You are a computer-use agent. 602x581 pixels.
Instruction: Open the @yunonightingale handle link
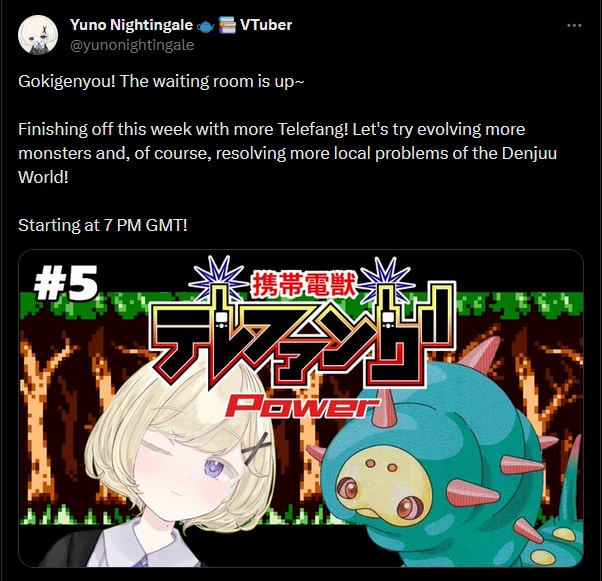coord(132,45)
